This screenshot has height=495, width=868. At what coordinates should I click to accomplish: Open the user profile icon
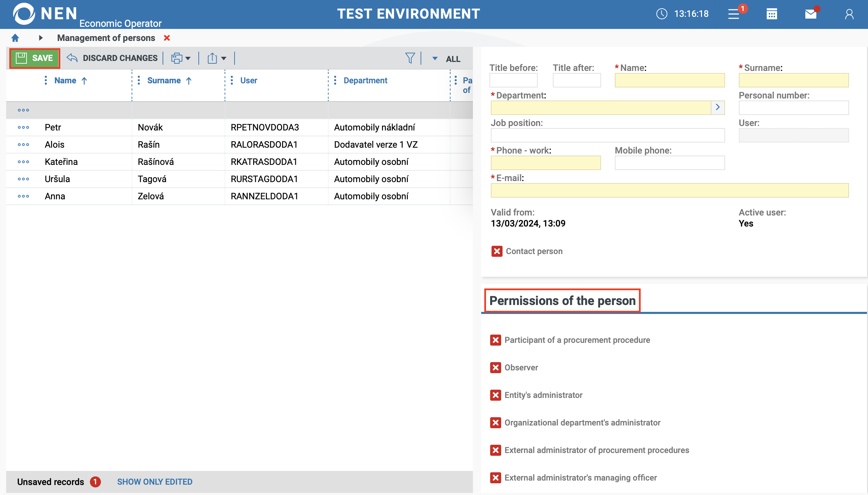(849, 14)
